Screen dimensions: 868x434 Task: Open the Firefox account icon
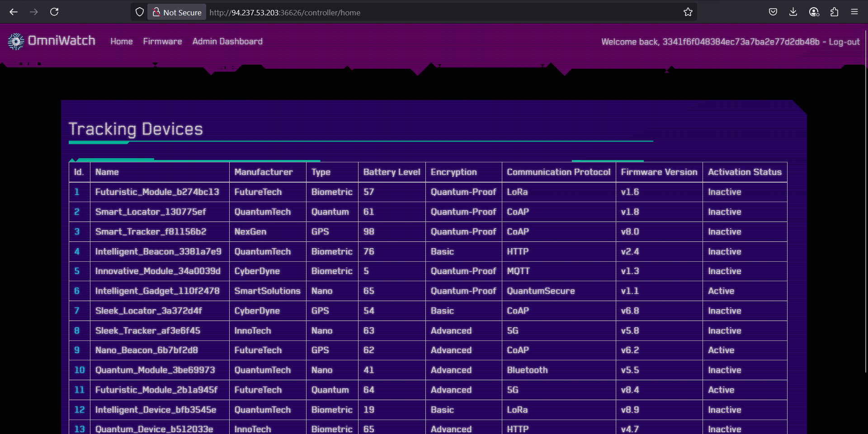(x=814, y=12)
